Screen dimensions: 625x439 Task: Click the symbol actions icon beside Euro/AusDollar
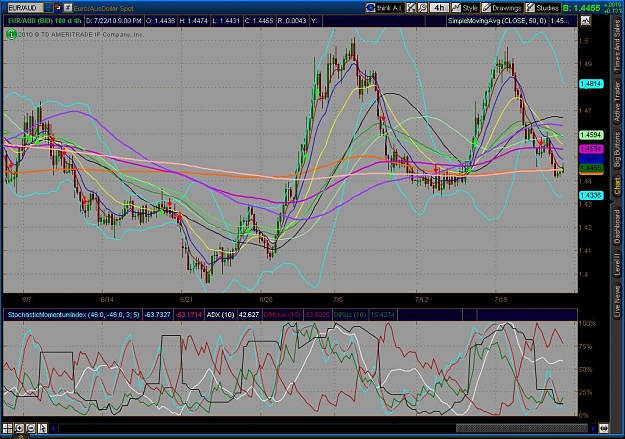coord(68,8)
